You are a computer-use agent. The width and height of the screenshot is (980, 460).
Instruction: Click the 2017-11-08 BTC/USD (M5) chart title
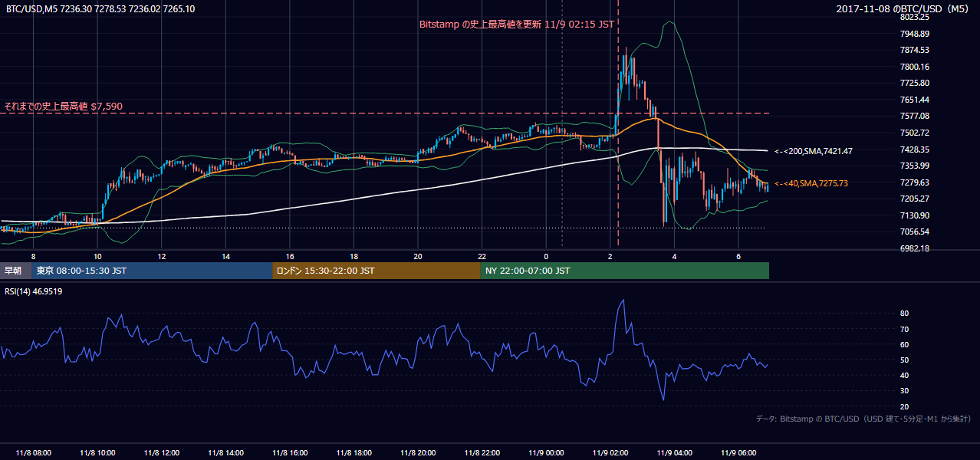point(904,9)
